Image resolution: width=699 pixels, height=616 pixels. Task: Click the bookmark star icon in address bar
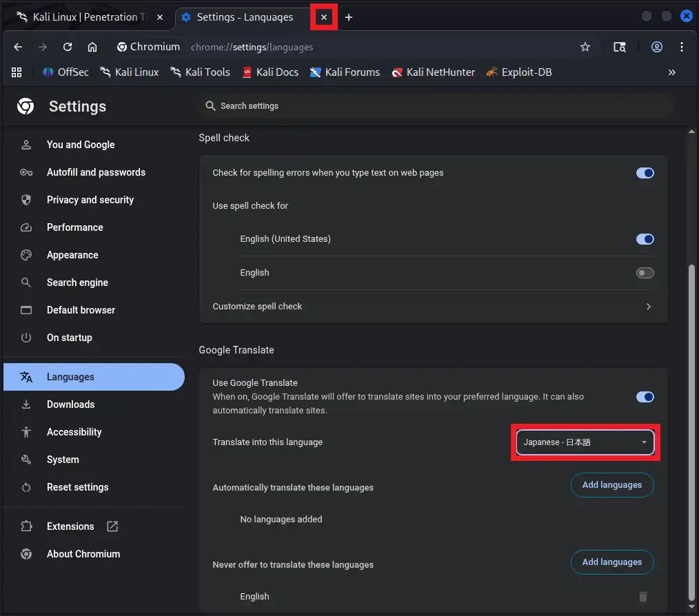tap(585, 47)
